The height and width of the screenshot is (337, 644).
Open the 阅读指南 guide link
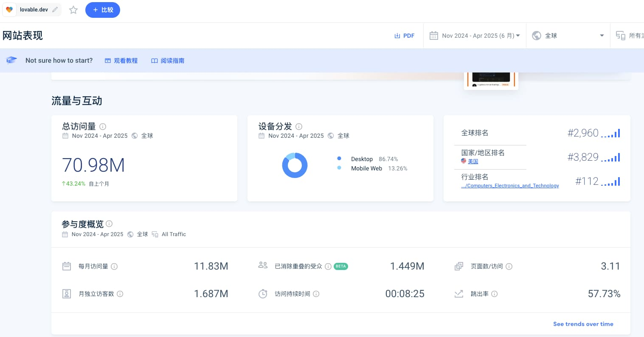pyautogui.click(x=168, y=61)
